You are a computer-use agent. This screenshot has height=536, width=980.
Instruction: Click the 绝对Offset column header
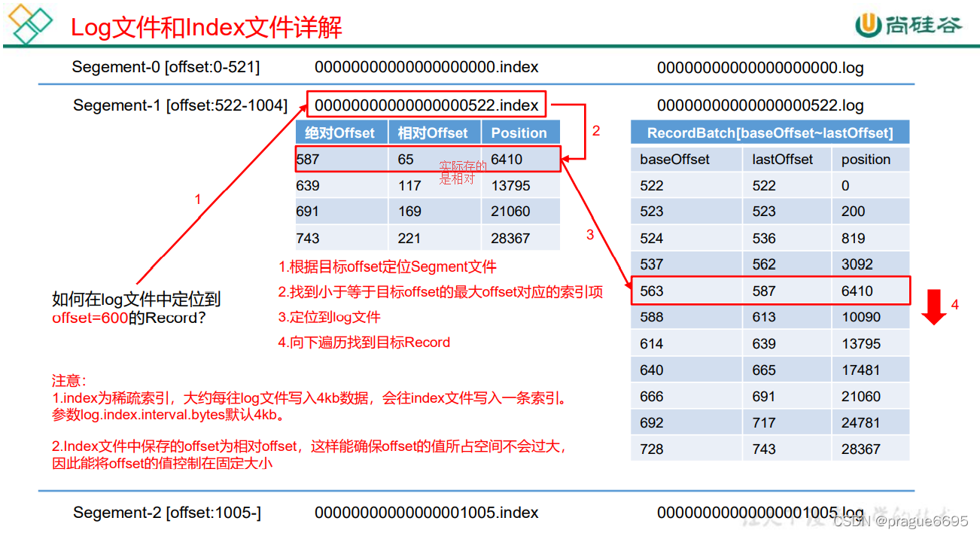click(339, 133)
